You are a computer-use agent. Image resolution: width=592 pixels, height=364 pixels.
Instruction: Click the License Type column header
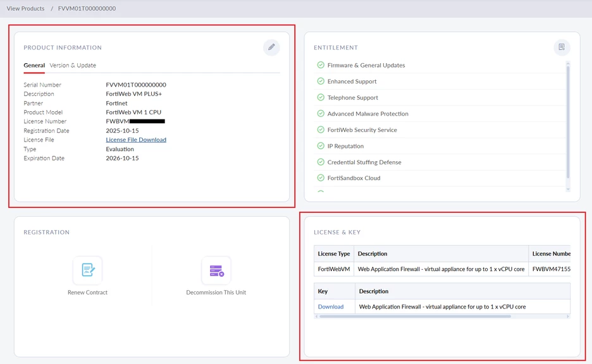pyautogui.click(x=334, y=254)
